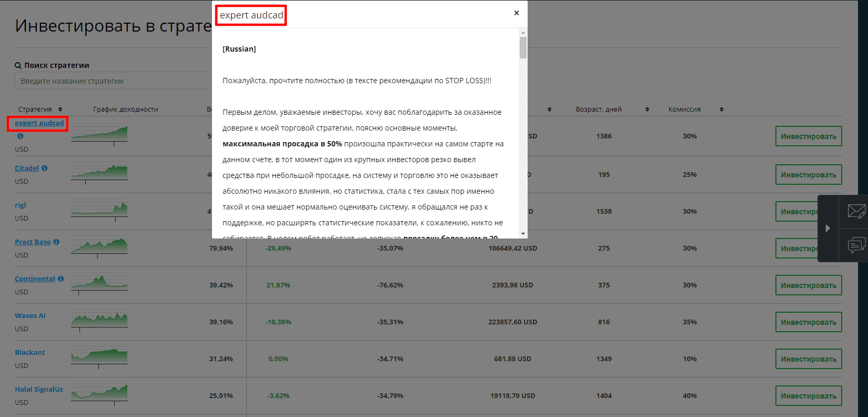Image resolution: width=868 pixels, height=417 pixels.
Task: Select the 19118,70 USD value
Action: (x=513, y=395)
